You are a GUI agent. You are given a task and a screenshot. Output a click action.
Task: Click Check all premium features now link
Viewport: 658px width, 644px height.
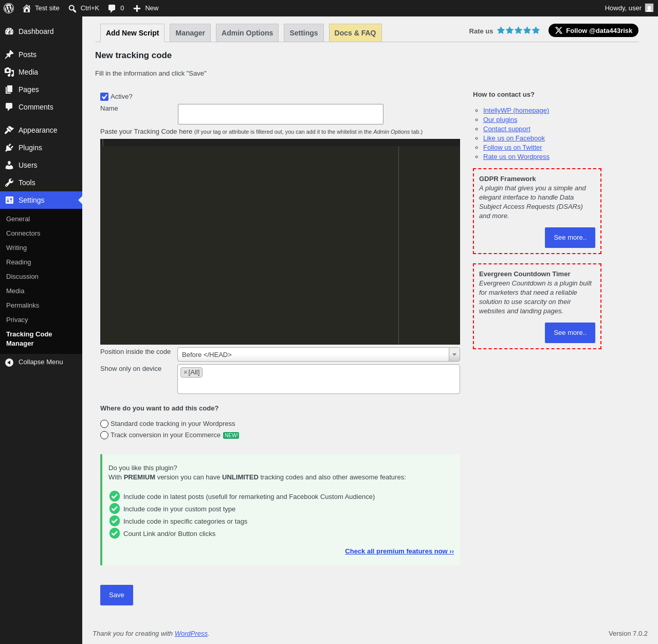[x=399, y=551]
